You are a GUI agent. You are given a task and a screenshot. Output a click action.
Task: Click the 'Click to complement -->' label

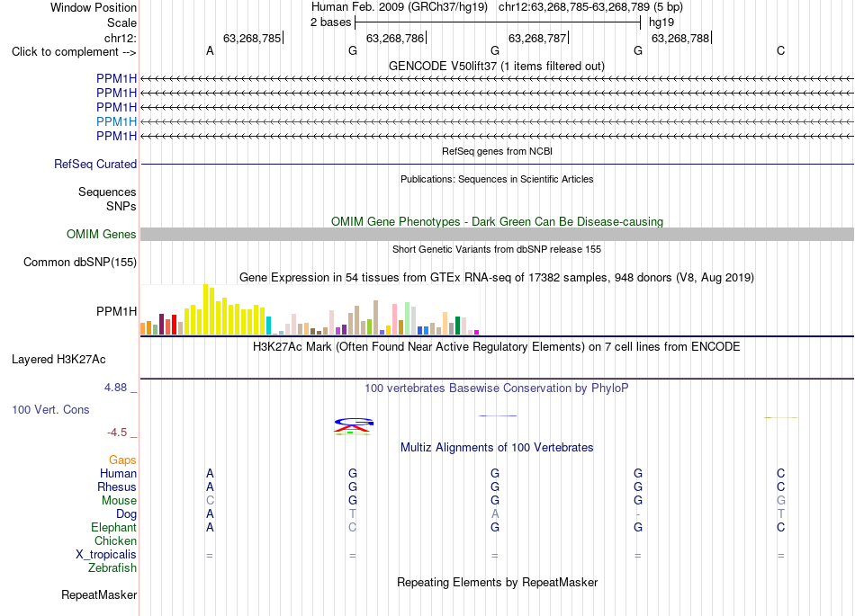coord(74,52)
